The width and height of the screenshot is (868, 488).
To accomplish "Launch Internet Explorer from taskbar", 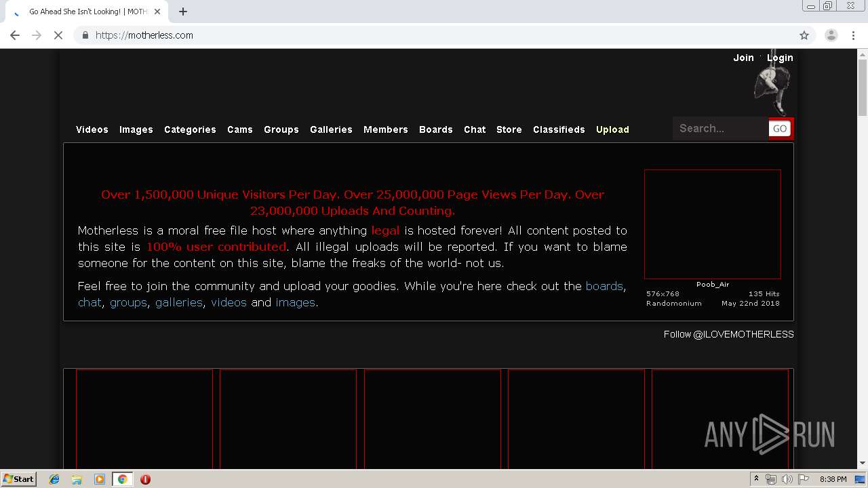I will (x=54, y=479).
